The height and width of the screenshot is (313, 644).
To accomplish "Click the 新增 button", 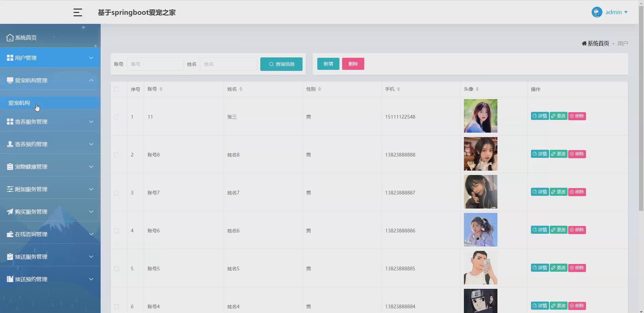I will pos(328,64).
